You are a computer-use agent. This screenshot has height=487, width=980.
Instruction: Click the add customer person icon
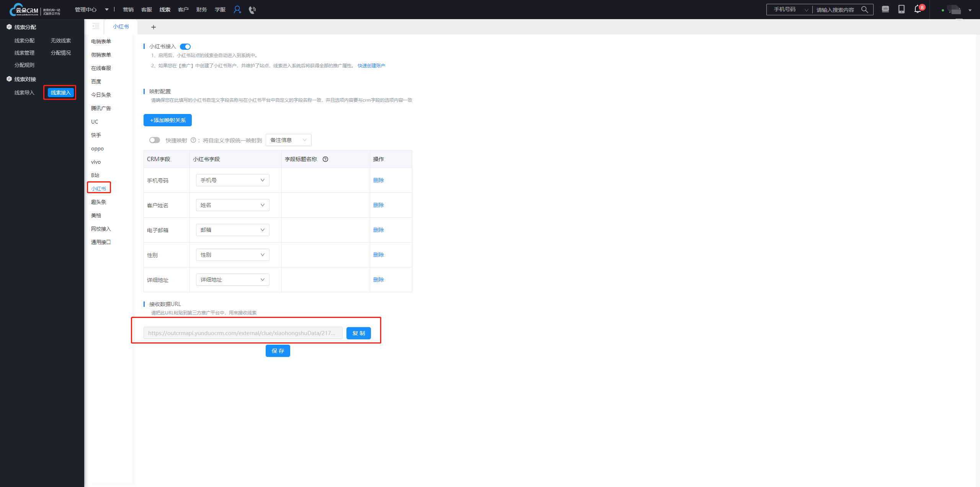[237, 10]
